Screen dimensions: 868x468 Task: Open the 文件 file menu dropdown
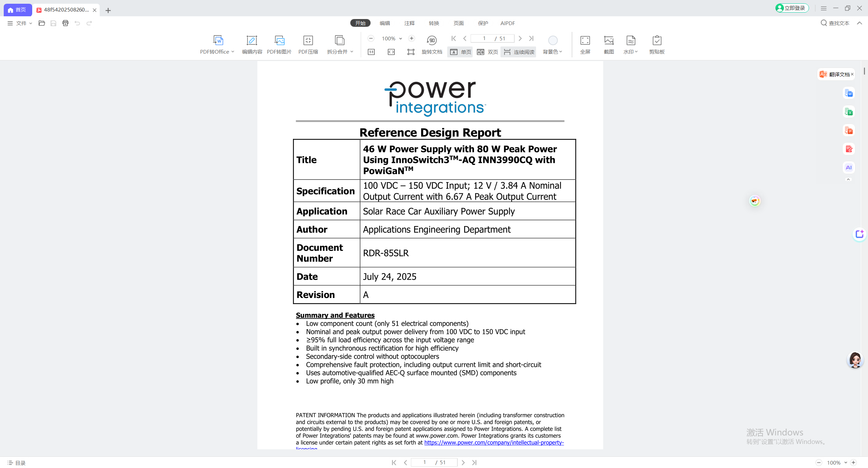point(20,23)
